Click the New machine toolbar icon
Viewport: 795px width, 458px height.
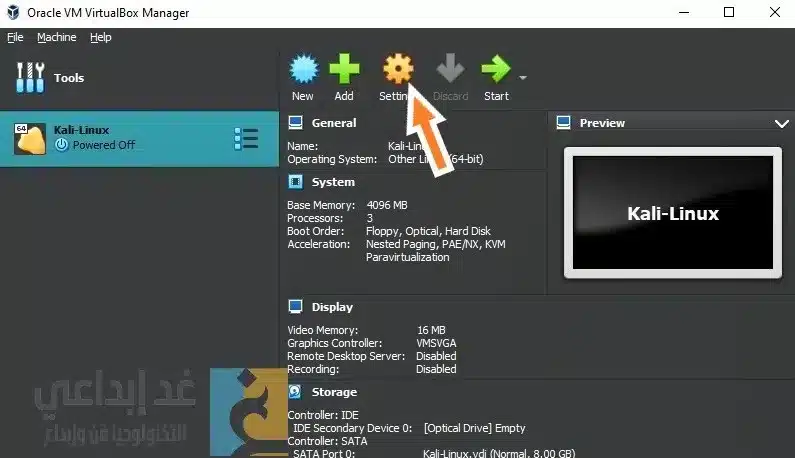click(x=304, y=69)
